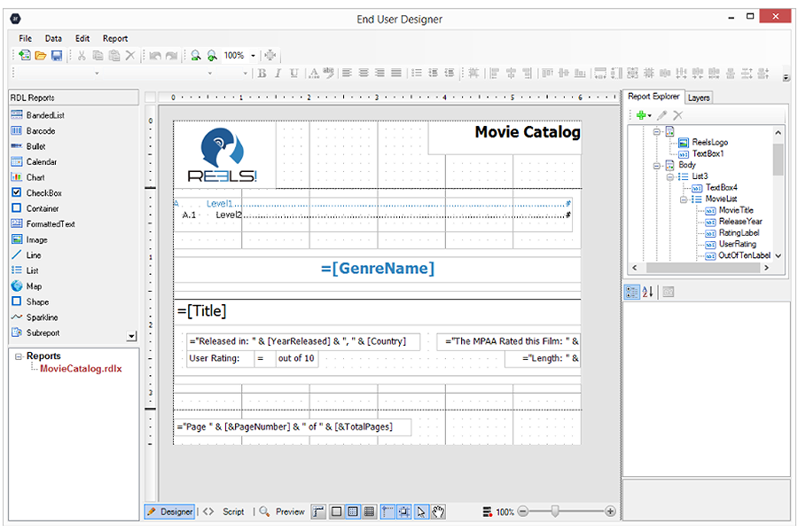This screenshot has height=532, width=798.
Task: Collapse the MovieList node in Report Explorer
Action: pos(684,199)
